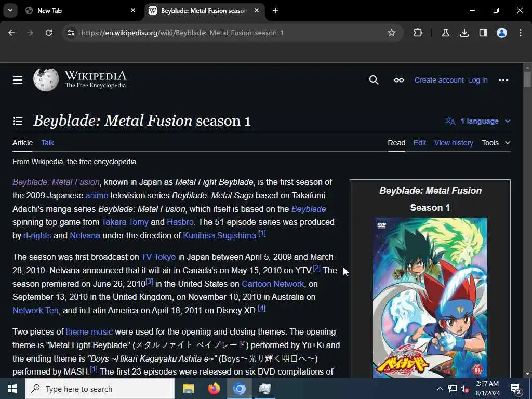Open File Explorer from taskbar
The image size is (532, 399).
188,389
